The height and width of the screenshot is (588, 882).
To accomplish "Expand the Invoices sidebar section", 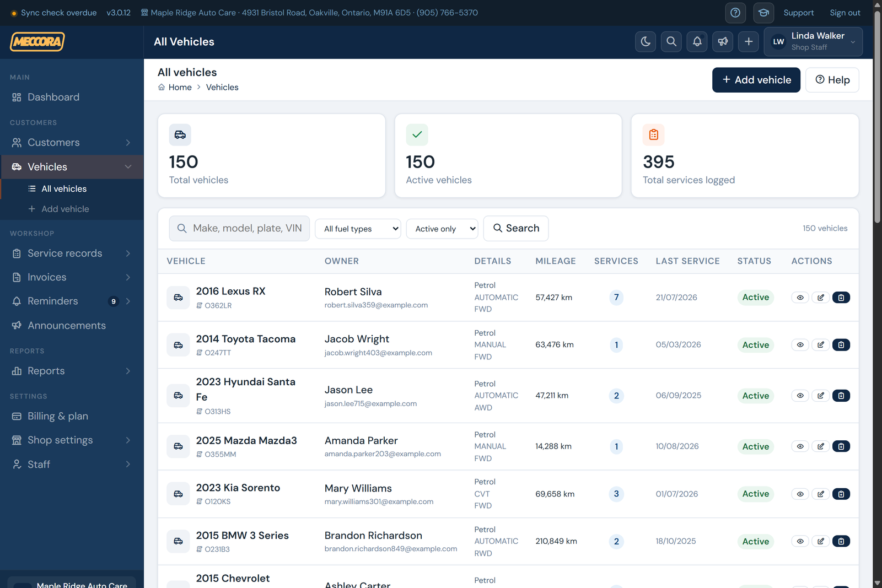I will 72,277.
